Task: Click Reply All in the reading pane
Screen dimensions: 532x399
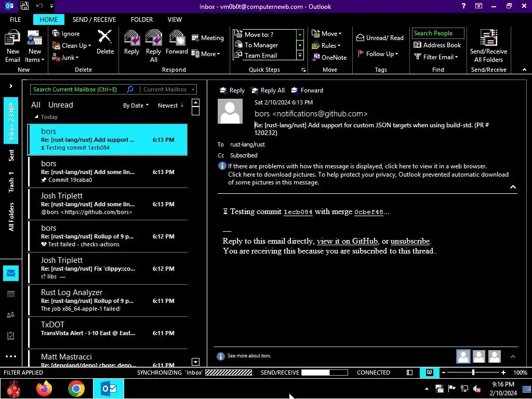Action: 268,90
